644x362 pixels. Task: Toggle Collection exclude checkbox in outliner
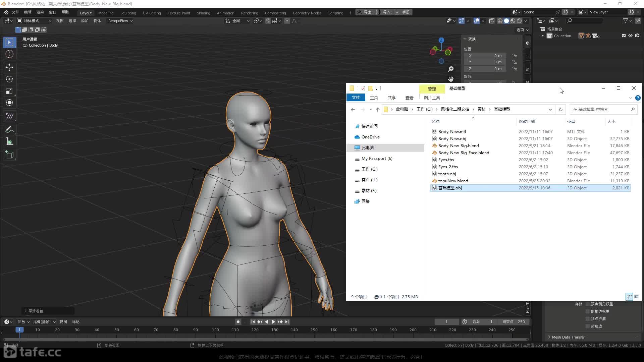click(x=624, y=36)
